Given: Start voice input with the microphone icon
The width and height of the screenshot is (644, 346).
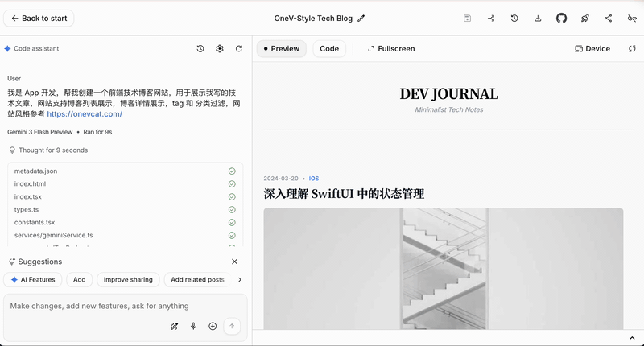Looking at the screenshot, I should point(193,327).
